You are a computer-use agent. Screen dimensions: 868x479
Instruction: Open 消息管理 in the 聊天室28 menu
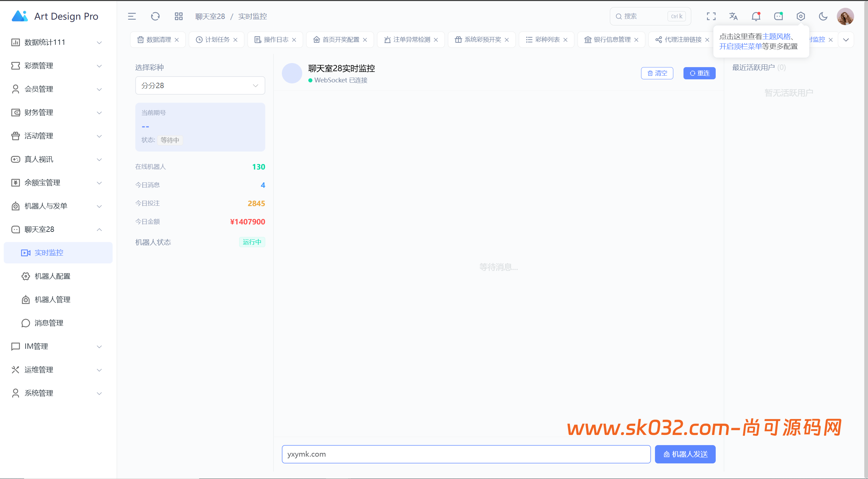pyautogui.click(x=49, y=323)
